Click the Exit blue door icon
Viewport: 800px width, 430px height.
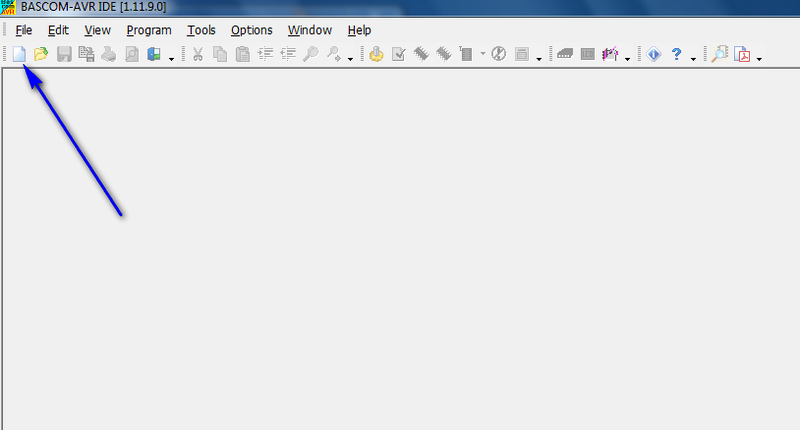pyautogui.click(x=154, y=54)
